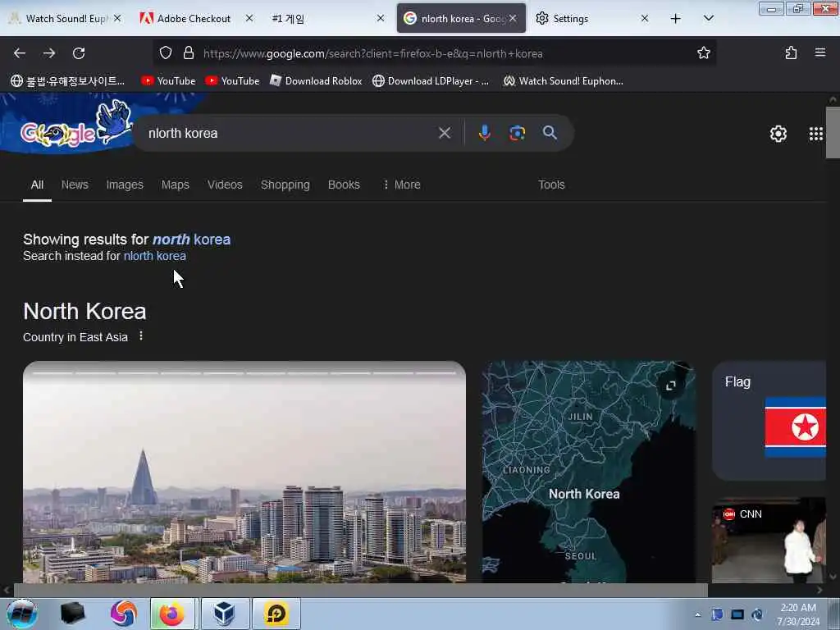
Task: Search by image with the Lens camera icon
Action: 517,133
